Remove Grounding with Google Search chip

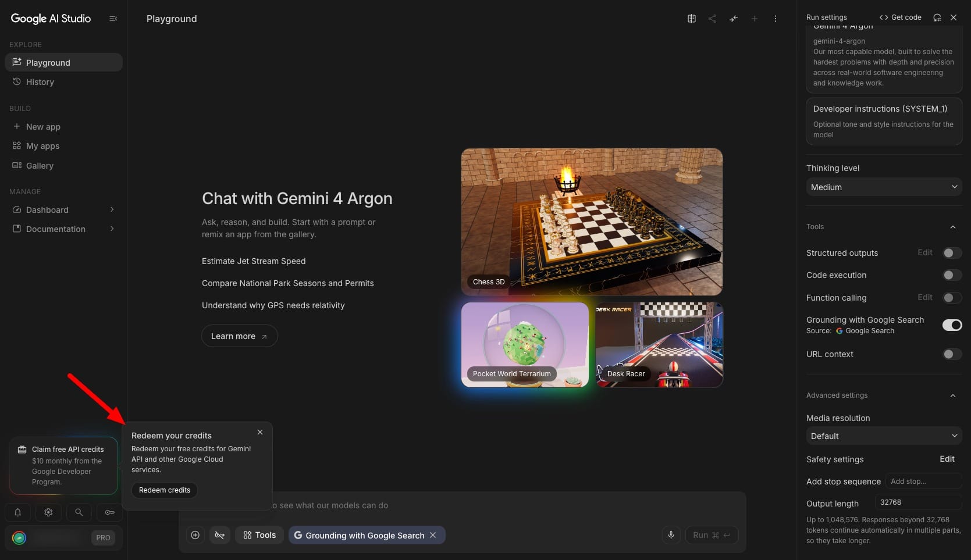tap(433, 535)
